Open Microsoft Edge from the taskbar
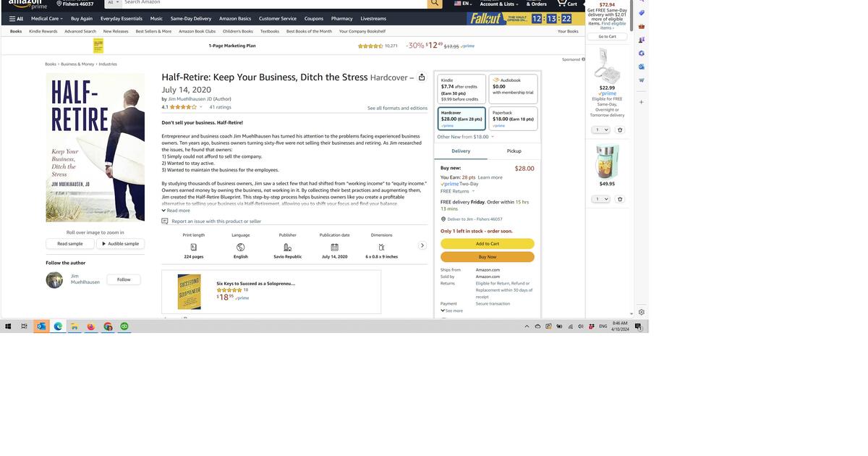This screenshot has width=868, height=456. (58, 326)
